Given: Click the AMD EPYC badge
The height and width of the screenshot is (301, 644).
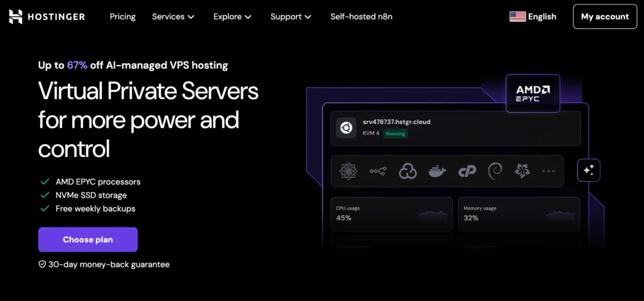Looking at the screenshot, I should 533,93.
